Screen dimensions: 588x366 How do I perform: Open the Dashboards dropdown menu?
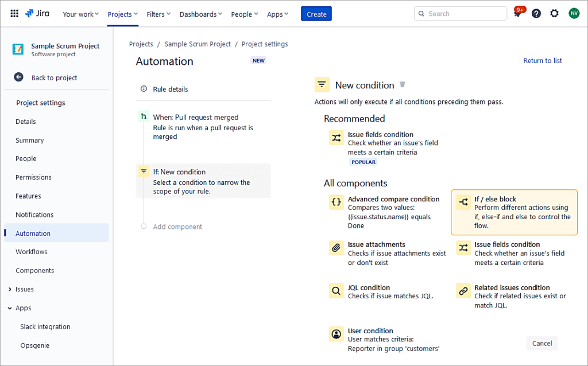click(x=201, y=14)
